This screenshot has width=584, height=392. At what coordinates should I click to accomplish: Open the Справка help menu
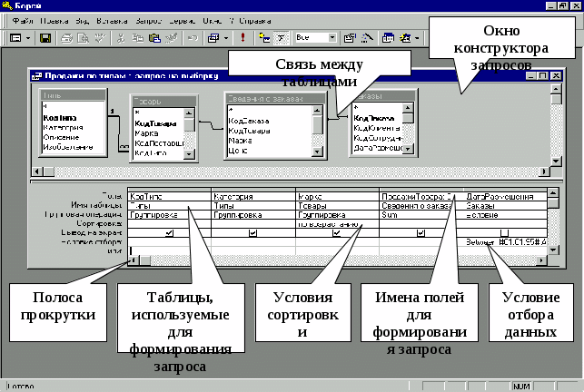pyautogui.click(x=254, y=21)
